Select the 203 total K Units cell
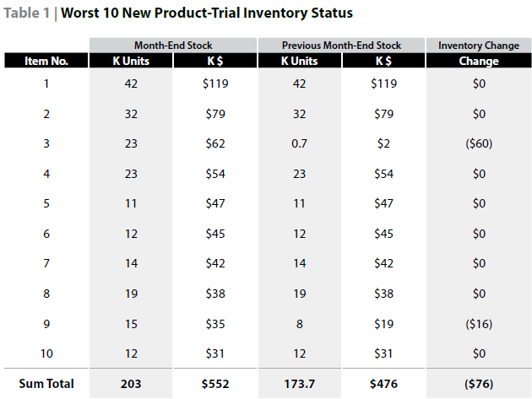 pos(130,384)
